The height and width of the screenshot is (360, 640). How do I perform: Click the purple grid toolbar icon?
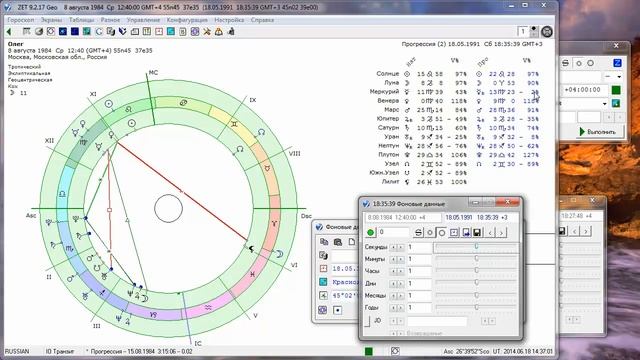click(x=195, y=31)
